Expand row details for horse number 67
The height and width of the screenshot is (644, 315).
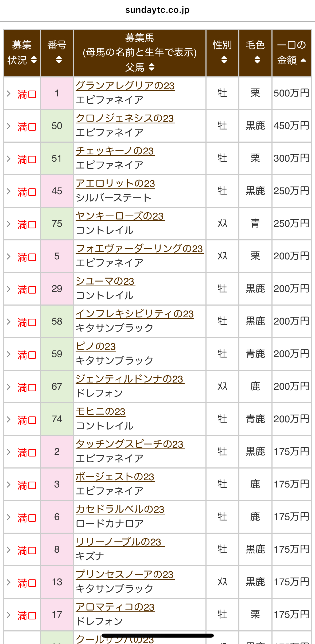pos(9,387)
